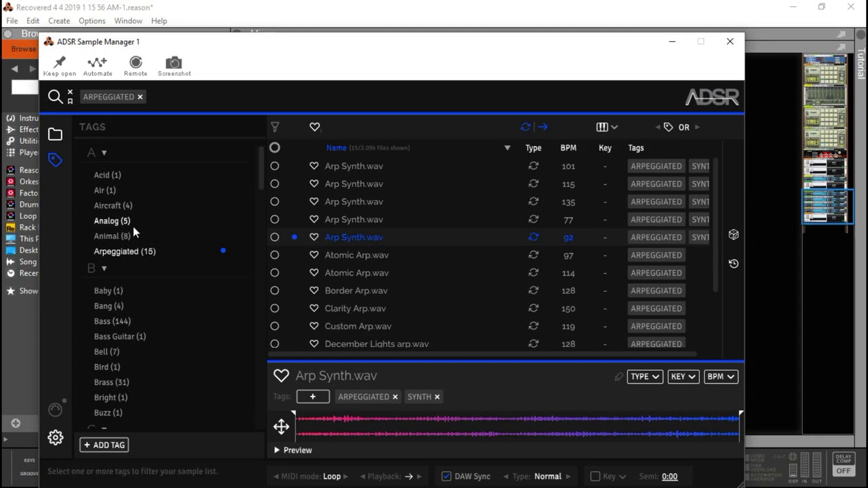
Task: Open the columns layout dropdown
Action: pos(607,127)
